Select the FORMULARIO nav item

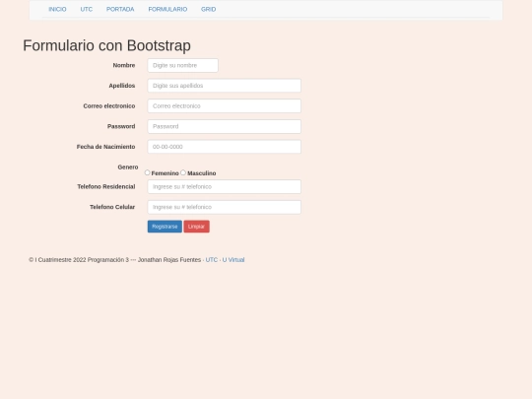click(167, 9)
